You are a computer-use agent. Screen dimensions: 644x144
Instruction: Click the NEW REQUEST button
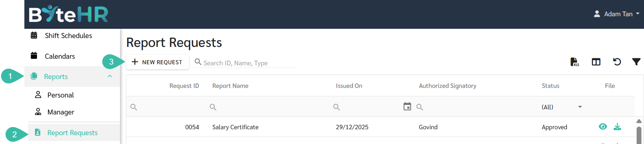point(157,62)
